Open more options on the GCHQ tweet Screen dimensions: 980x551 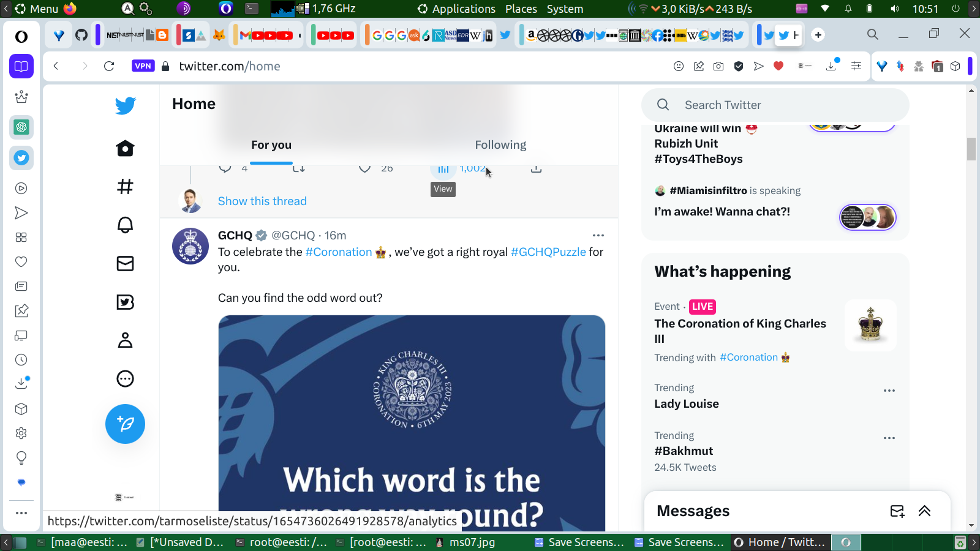coord(598,235)
